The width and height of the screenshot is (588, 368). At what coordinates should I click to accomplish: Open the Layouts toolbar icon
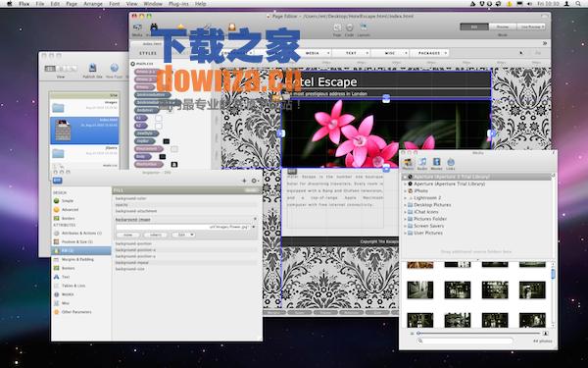pos(364,27)
